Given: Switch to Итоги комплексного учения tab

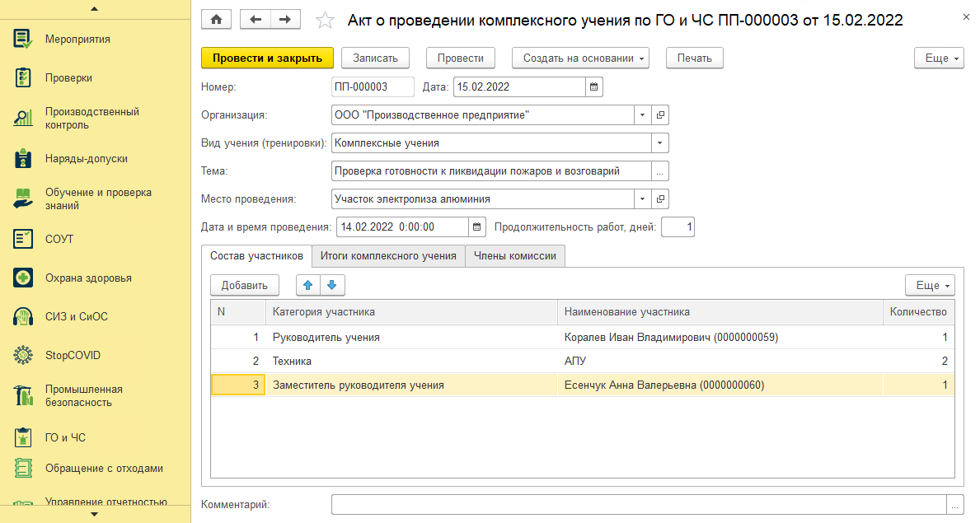Looking at the screenshot, I should pyautogui.click(x=388, y=255).
